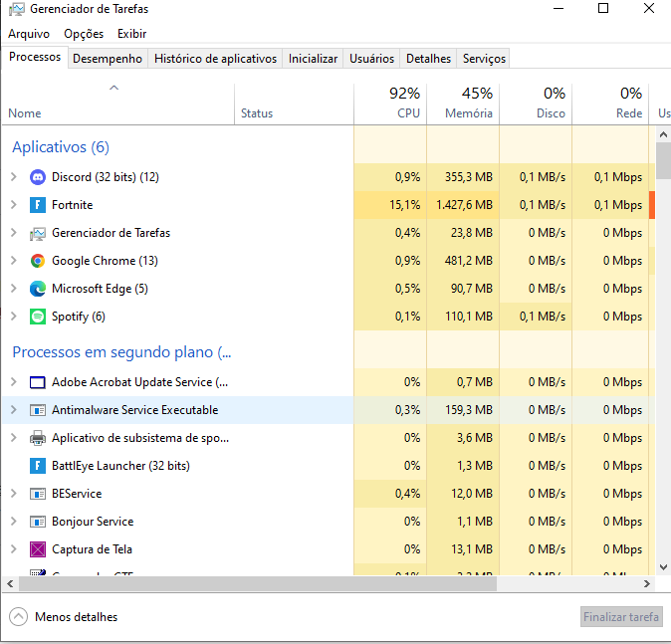Sort by the CPU column header
This screenshot has height=644, width=671.
[390, 104]
